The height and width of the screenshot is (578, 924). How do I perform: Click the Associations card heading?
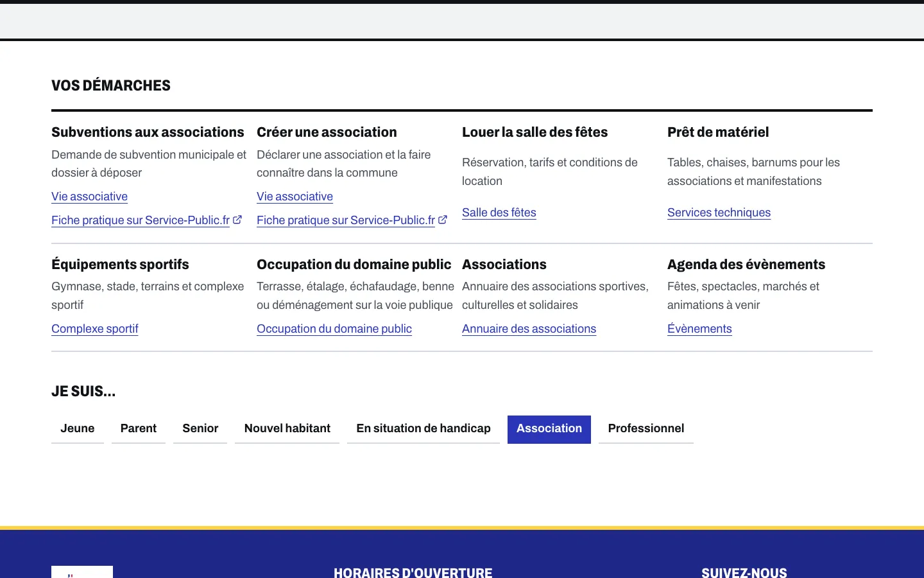[x=504, y=265]
